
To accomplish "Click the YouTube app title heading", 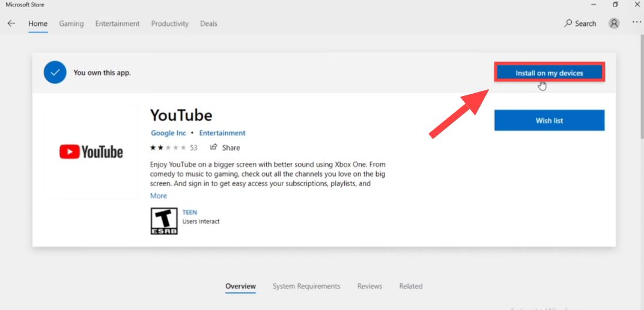I will 181,115.
